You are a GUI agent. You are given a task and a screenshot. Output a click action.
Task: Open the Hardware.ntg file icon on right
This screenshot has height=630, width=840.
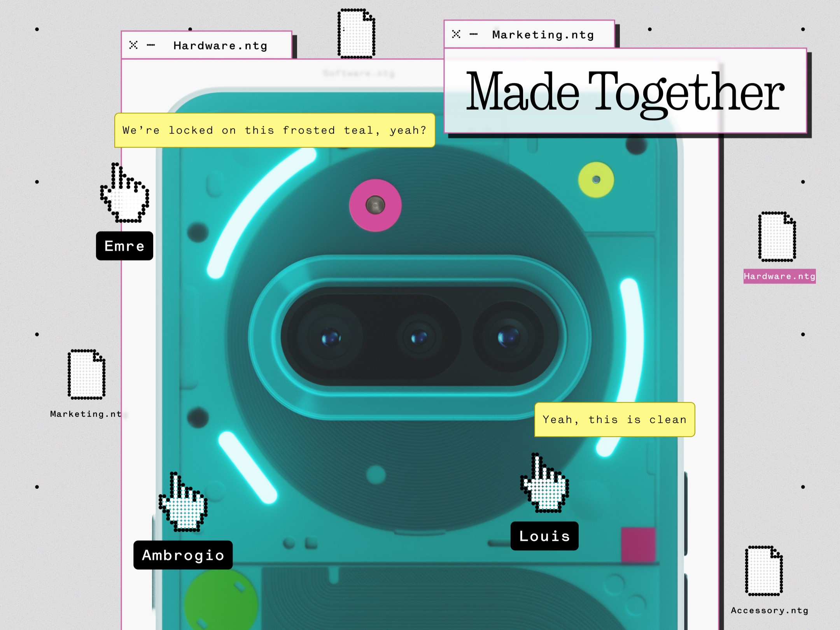click(777, 237)
